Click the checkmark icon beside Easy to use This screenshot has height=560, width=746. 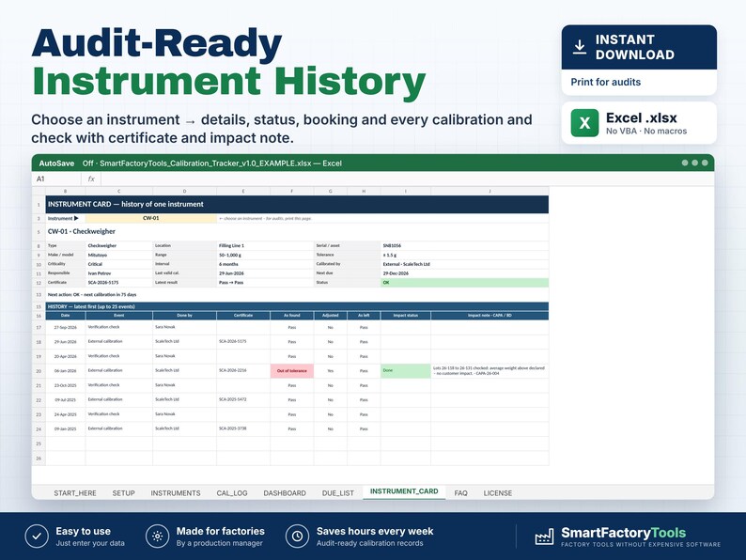(x=37, y=537)
